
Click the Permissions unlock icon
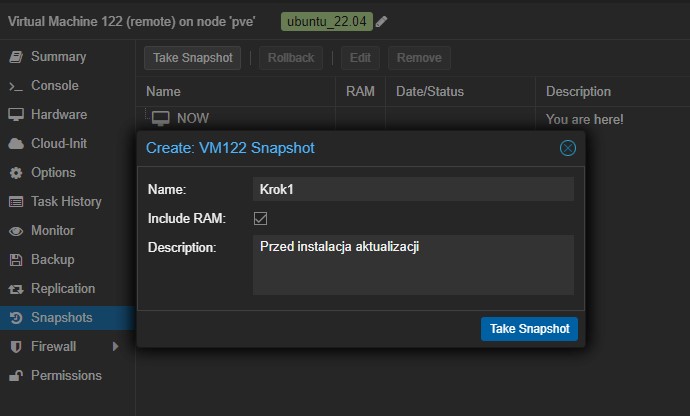click(15, 376)
